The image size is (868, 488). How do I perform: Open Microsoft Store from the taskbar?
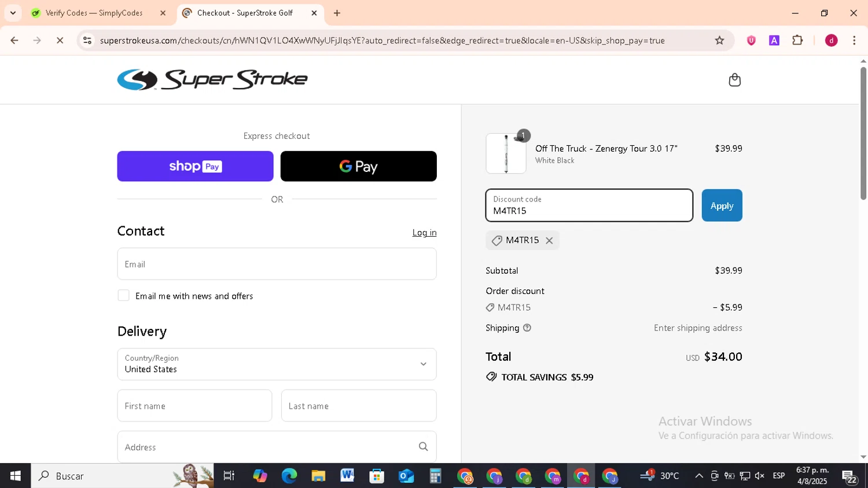377,476
